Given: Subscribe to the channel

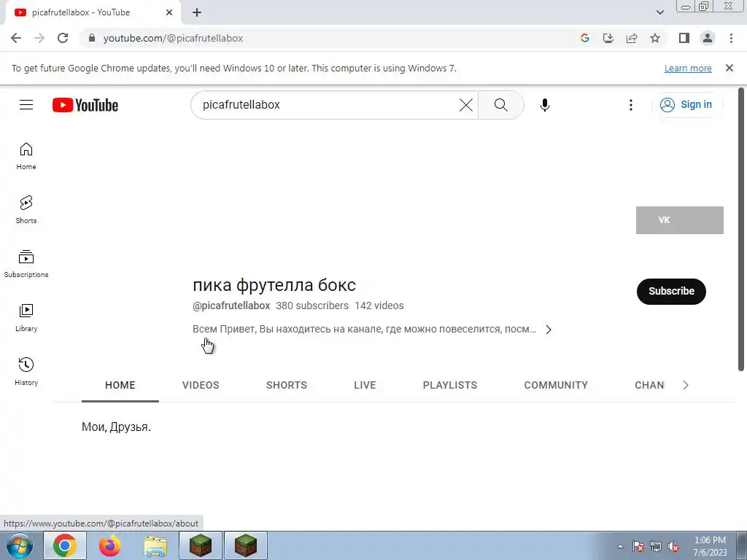Looking at the screenshot, I should coord(671,291).
